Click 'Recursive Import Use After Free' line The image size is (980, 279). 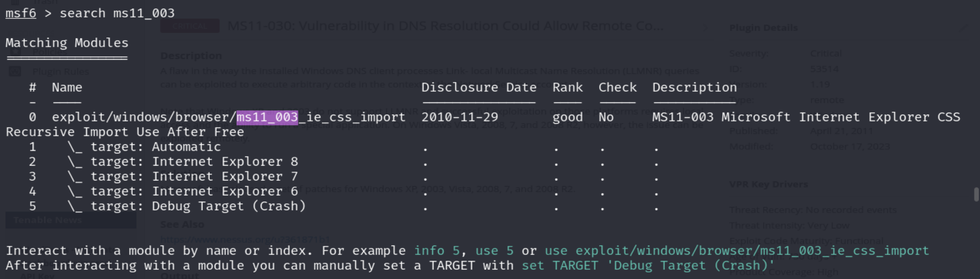click(125, 132)
